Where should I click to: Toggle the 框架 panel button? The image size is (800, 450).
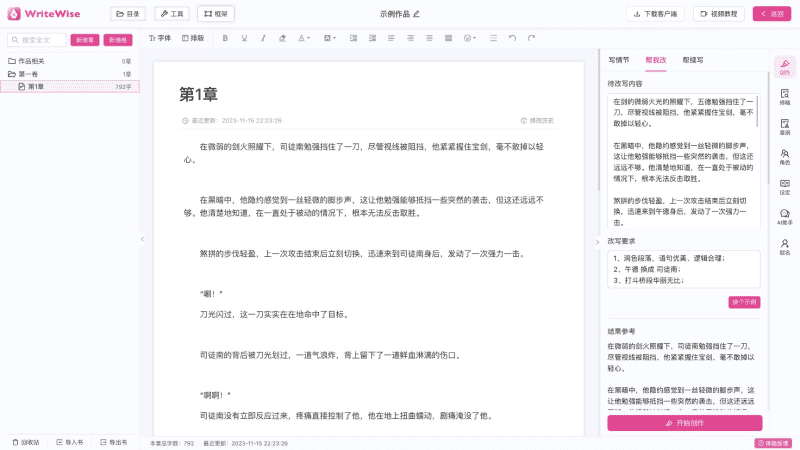click(216, 14)
